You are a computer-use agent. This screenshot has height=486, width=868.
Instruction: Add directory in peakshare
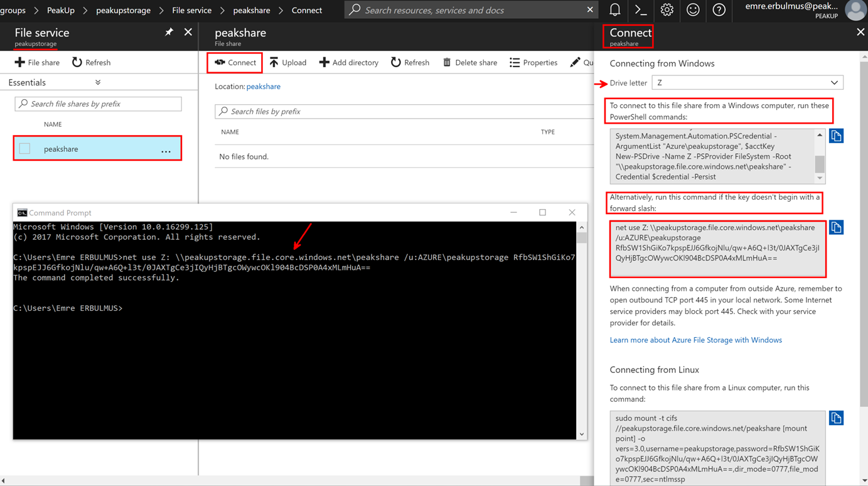tap(348, 62)
